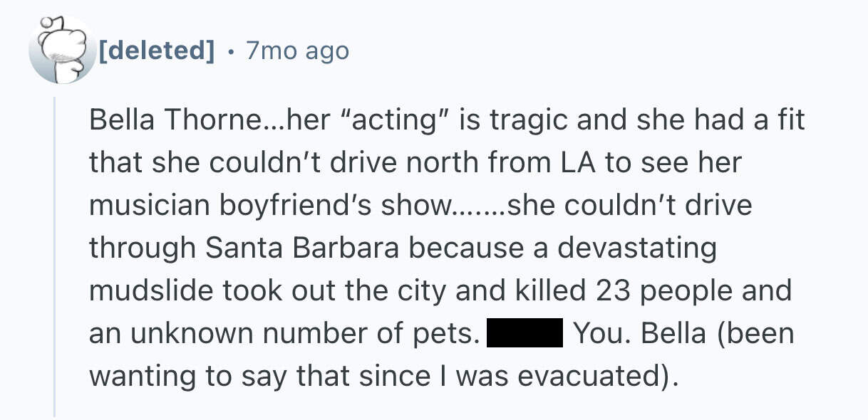Click the dot separator beside the username
The width and height of the screenshot is (868, 420).
[x=228, y=51]
